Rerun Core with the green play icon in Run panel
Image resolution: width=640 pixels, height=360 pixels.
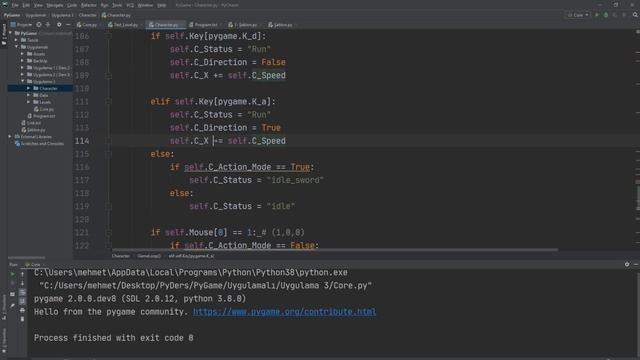[13, 274]
